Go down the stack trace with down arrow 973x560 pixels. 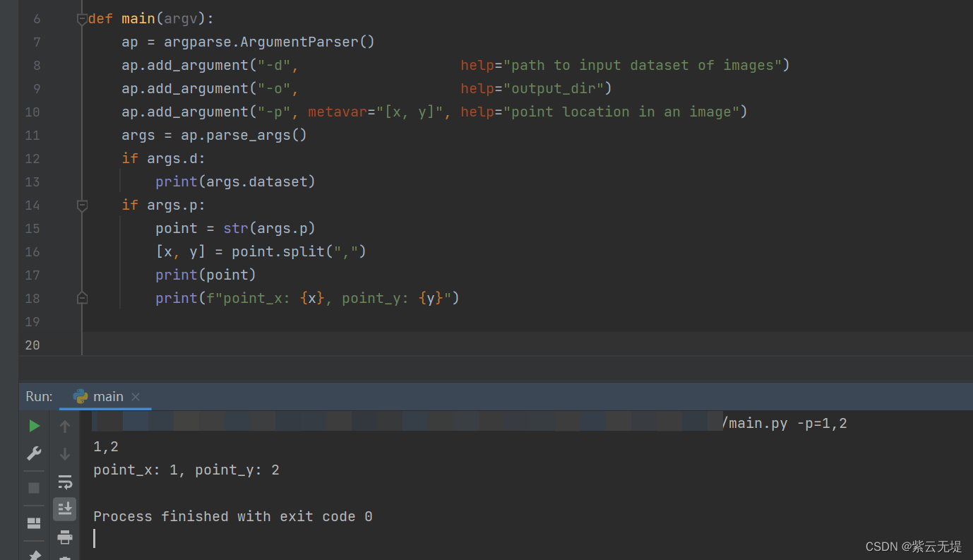(65, 454)
